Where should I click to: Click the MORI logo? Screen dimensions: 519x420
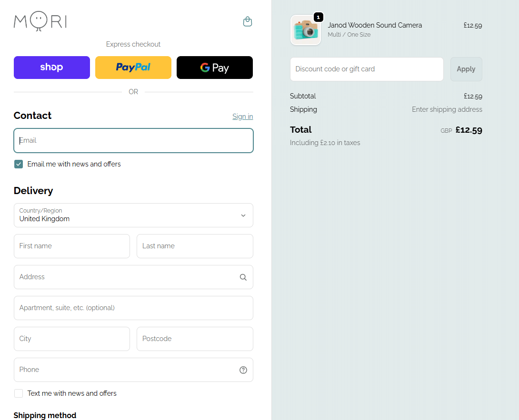[40, 21]
